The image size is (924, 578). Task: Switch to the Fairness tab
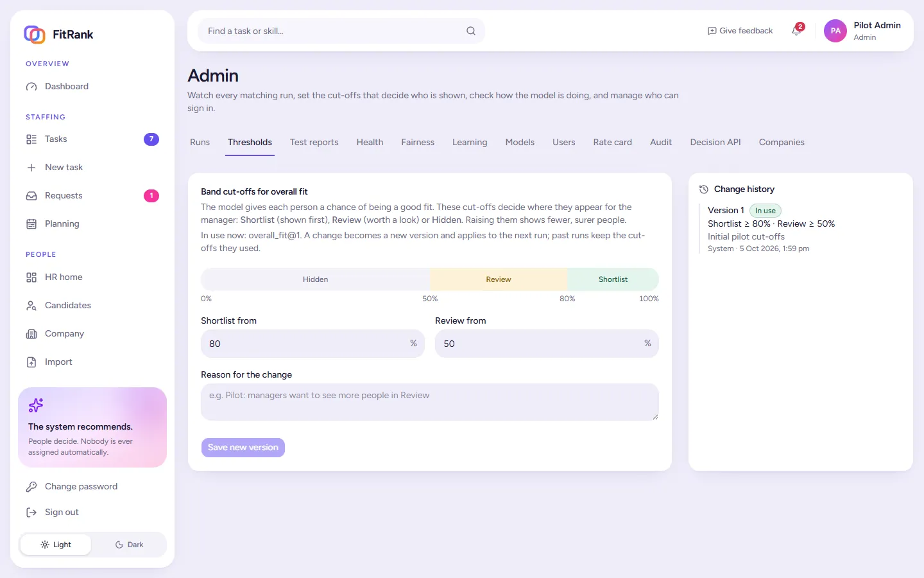click(x=418, y=143)
